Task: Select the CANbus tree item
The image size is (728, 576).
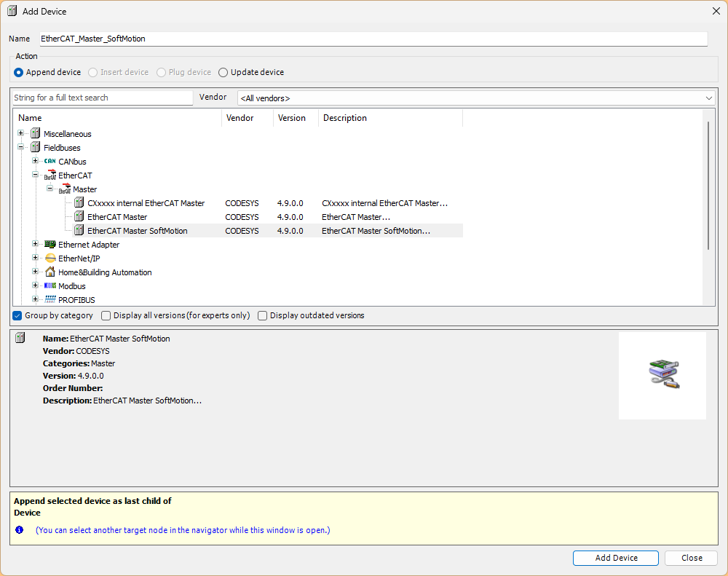Action: point(72,162)
